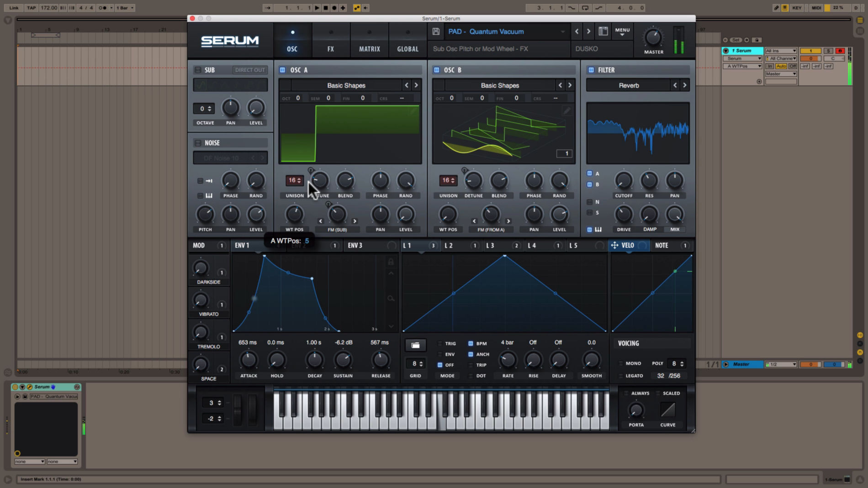Click Ableton Link button

14,8
